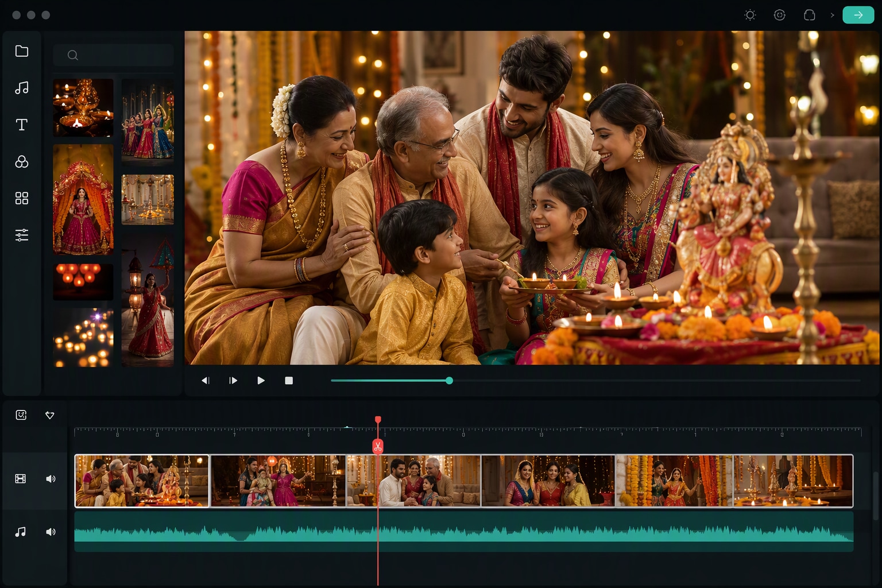This screenshot has width=882, height=588.
Task: Open the adjustment sliders panel
Action: pos(22,235)
